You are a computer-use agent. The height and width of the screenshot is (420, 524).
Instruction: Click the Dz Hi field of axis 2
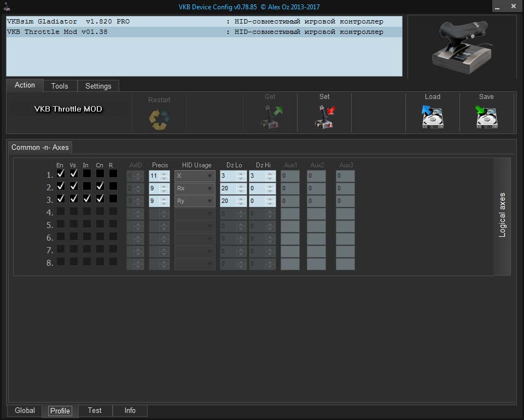(x=263, y=189)
